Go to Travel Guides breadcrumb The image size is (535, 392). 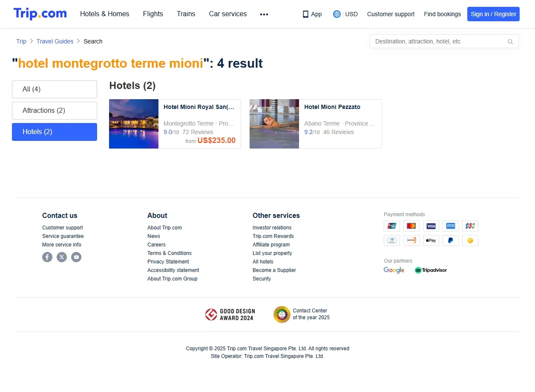tap(55, 41)
